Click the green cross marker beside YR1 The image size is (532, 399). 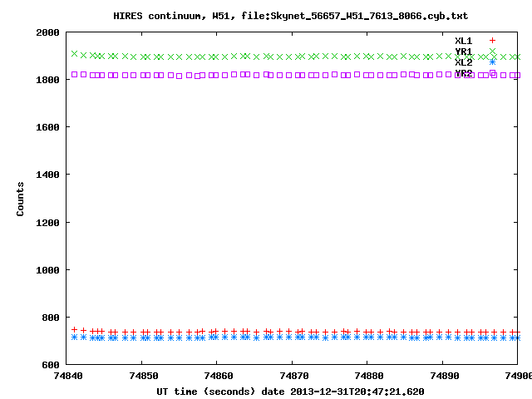(492, 52)
